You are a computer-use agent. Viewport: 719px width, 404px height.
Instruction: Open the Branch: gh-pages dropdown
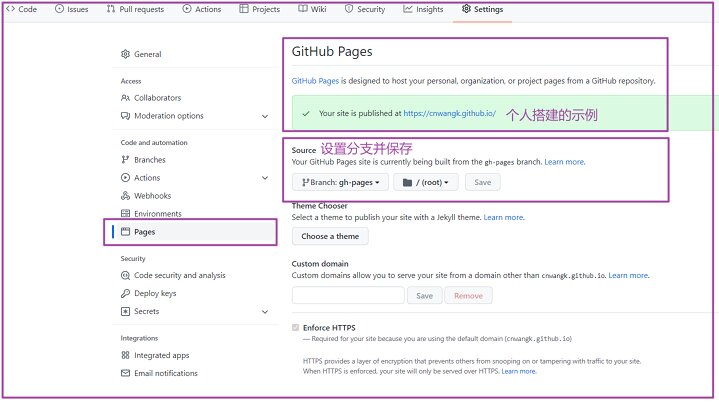[x=340, y=182]
